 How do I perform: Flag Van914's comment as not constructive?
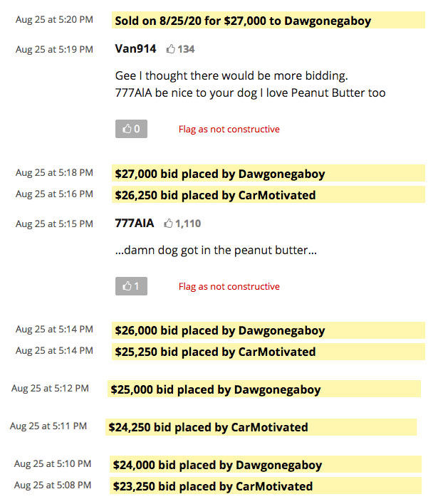pyautogui.click(x=229, y=130)
